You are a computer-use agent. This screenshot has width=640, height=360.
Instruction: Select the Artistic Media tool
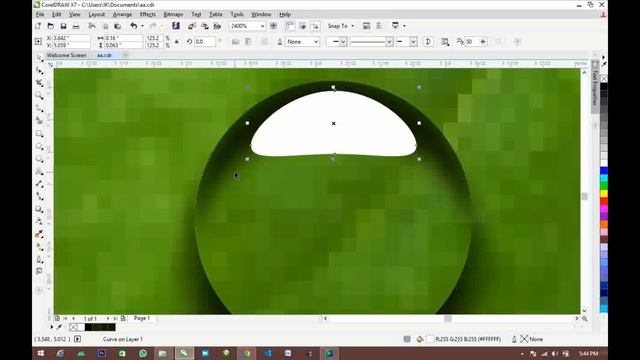(x=39, y=121)
